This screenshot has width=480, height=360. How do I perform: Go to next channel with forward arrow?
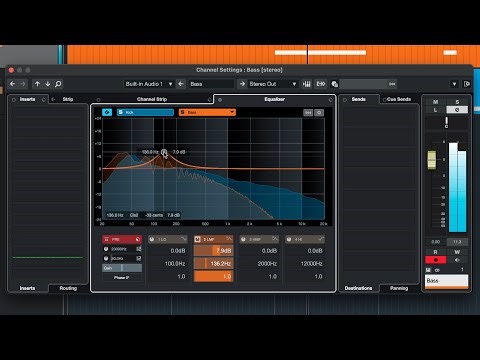tap(23, 84)
